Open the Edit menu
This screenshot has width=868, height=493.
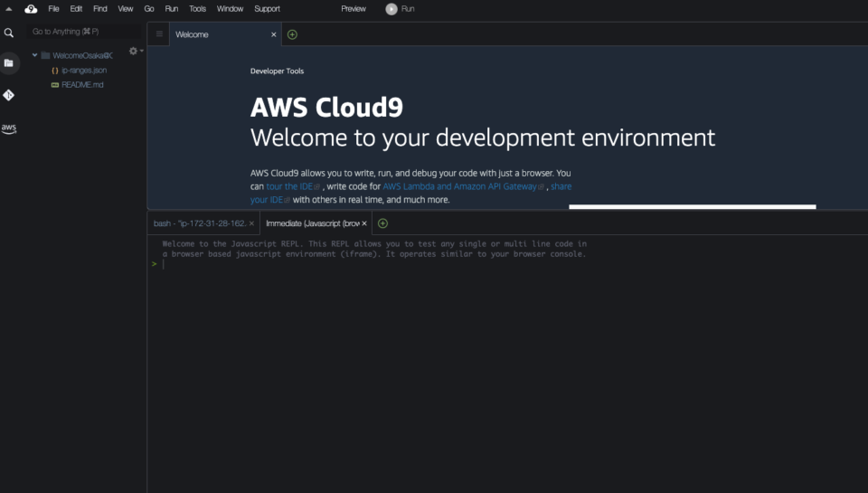[76, 9]
